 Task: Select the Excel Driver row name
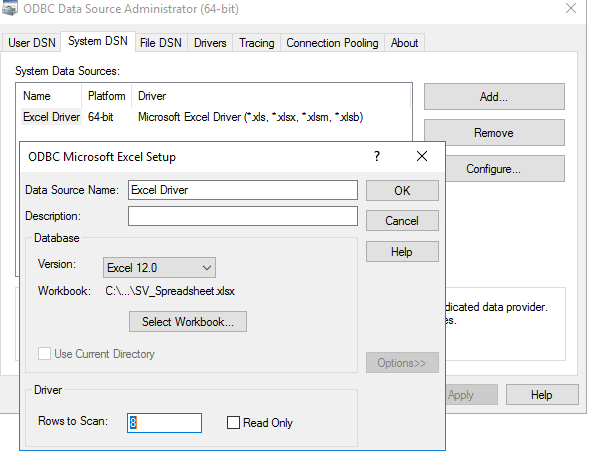[51, 117]
